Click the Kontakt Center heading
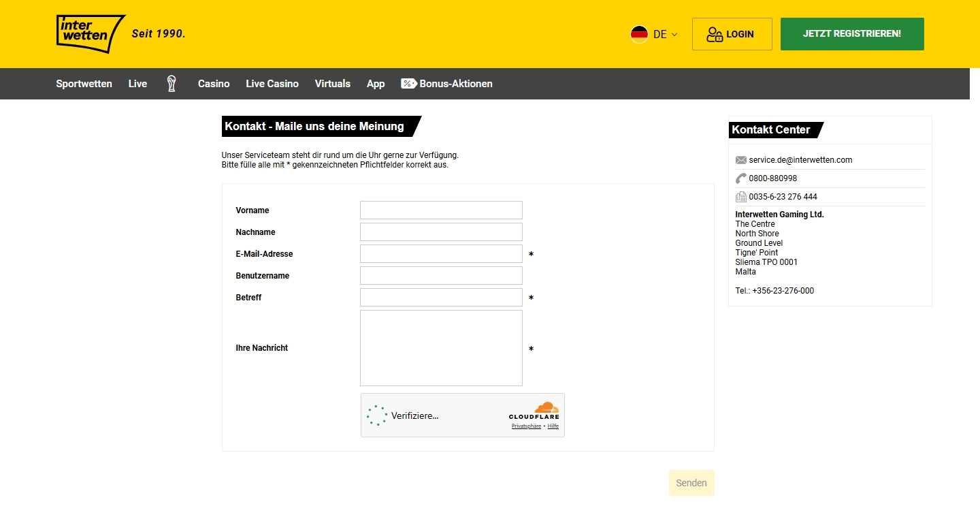Image resolution: width=980 pixels, height=519 pixels. coord(771,130)
